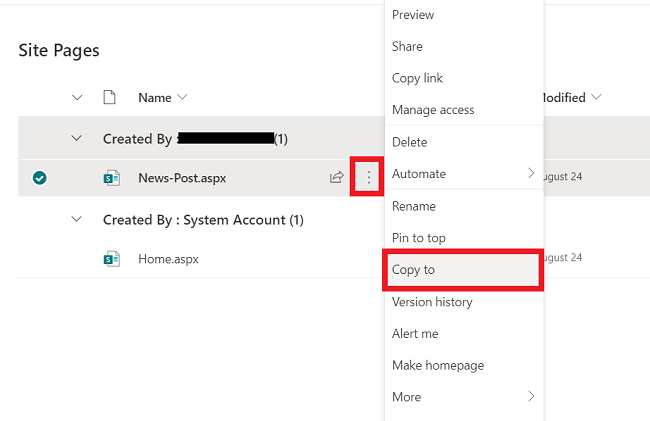The width and height of the screenshot is (650, 421).
Task: Collapse all groups using the header chevron
Action: point(77,98)
